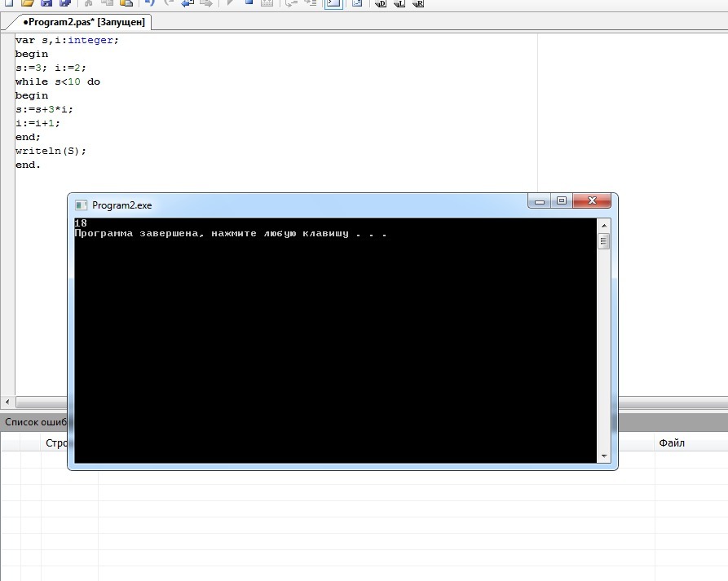
Task: Close the Program2.exe console window
Action: [x=592, y=201]
